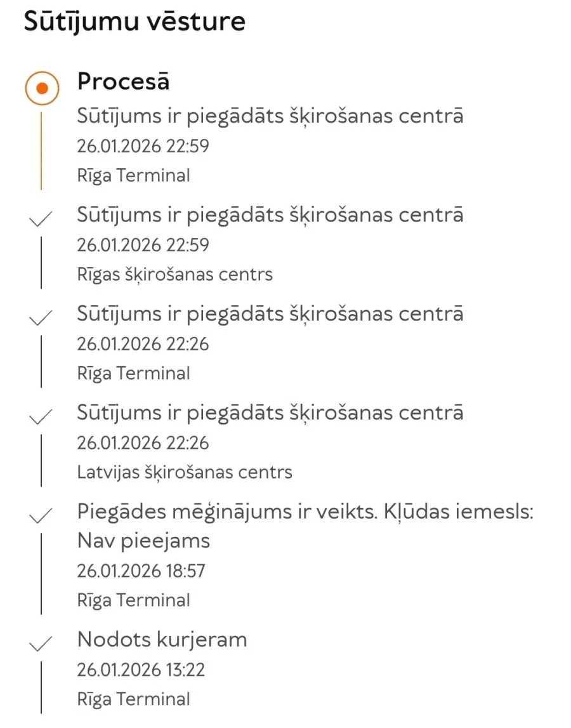Click the Rīgas šķirošanas centrs location text
The height and width of the screenshot is (728, 571).
[x=174, y=275]
